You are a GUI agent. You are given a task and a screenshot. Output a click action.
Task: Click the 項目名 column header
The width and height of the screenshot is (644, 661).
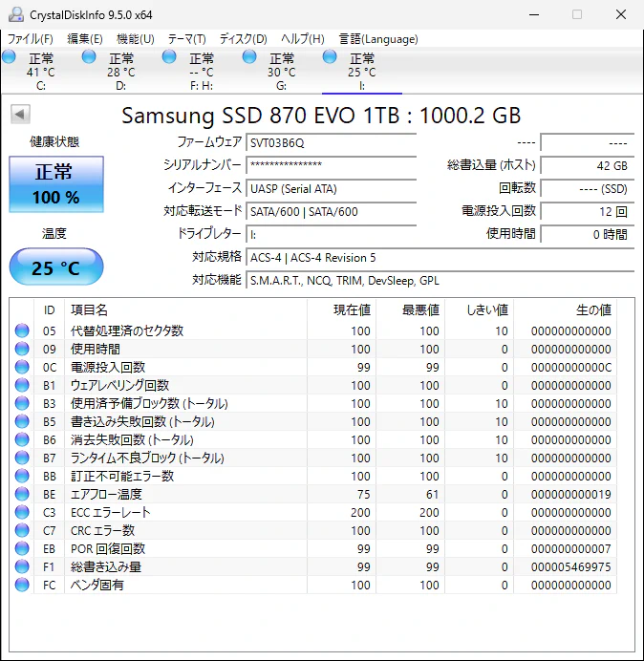pyautogui.click(x=185, y=310)
